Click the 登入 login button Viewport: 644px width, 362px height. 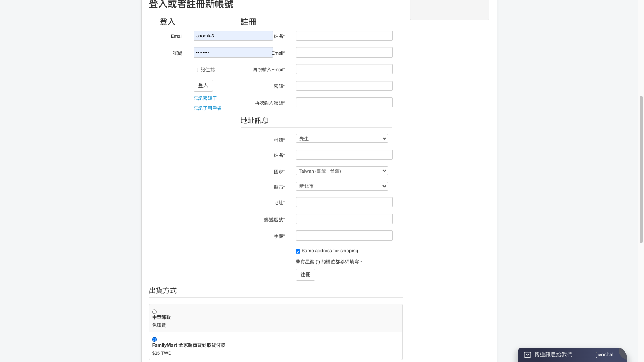[203, 86]
